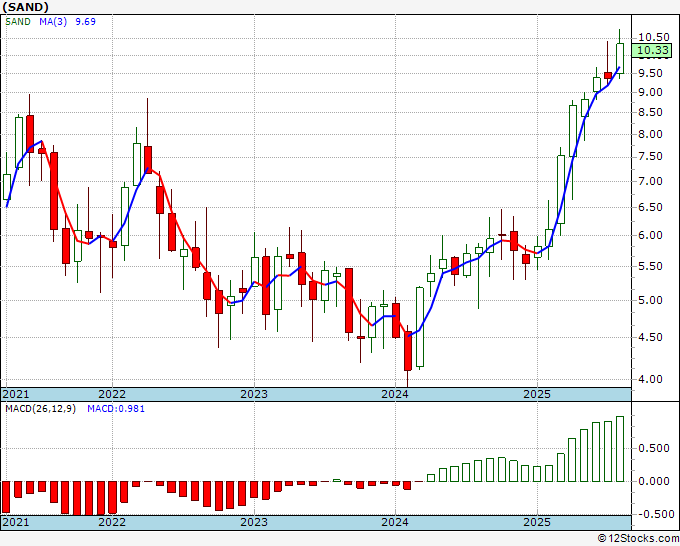Select the green SAND legend label
Viewport: 680px width, 546px height.
tap(18, 22)
